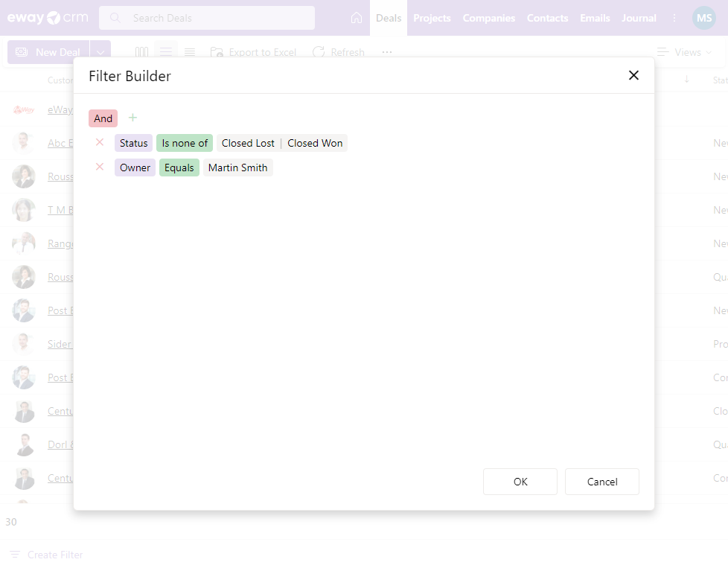The width and height of the screenshot is (728, 568).
Task: Open the MS user profile avatar
Action: (704, 18)
